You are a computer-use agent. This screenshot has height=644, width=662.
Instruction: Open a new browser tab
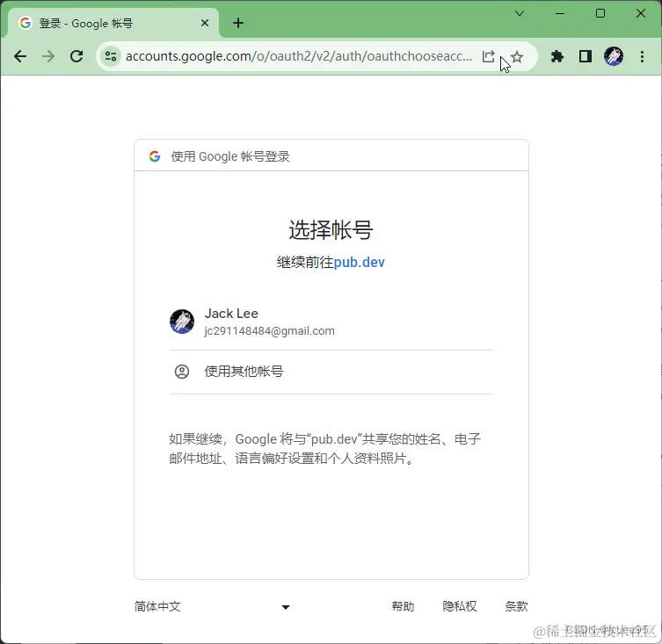coord(238,23)
